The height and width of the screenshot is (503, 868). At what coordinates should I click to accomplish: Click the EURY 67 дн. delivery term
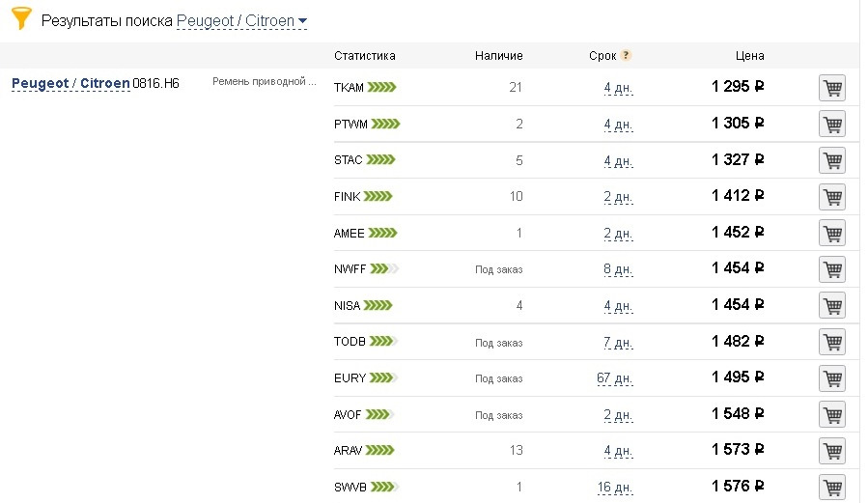coord(614,377)
